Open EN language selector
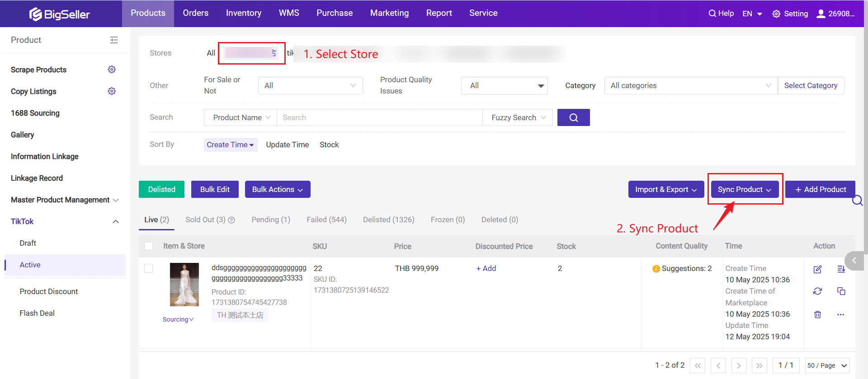The width and height of the screenshot is (868, 379). 752,14
